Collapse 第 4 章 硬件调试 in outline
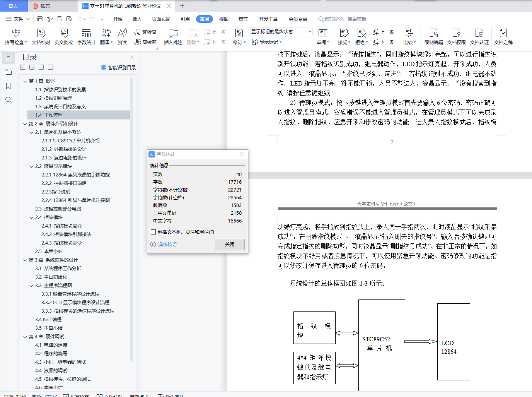This screenshot has height=397, width=532. point(25,337)
